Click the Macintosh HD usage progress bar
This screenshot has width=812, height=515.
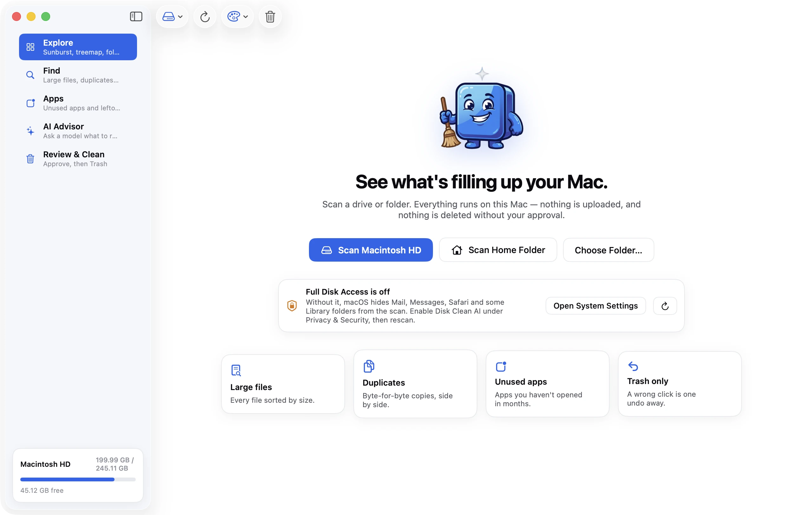[x=78, y=479]
